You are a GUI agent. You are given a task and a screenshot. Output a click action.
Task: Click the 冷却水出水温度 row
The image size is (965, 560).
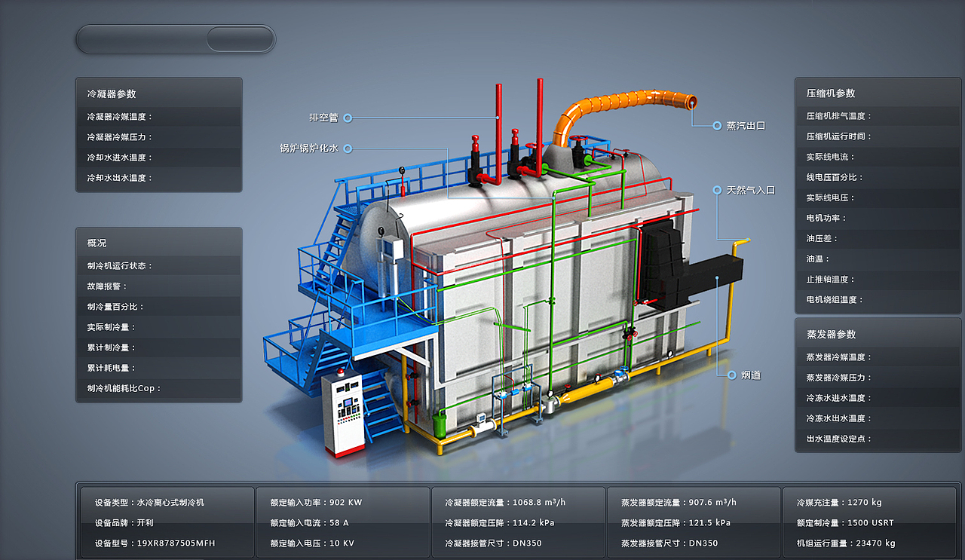click(x=159, y=178)
